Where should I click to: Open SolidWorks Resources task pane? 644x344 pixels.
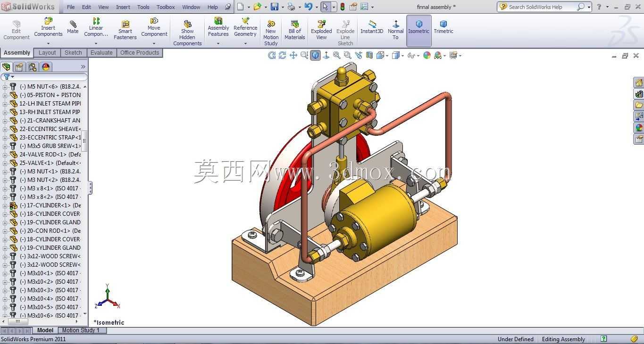[638, 83]
